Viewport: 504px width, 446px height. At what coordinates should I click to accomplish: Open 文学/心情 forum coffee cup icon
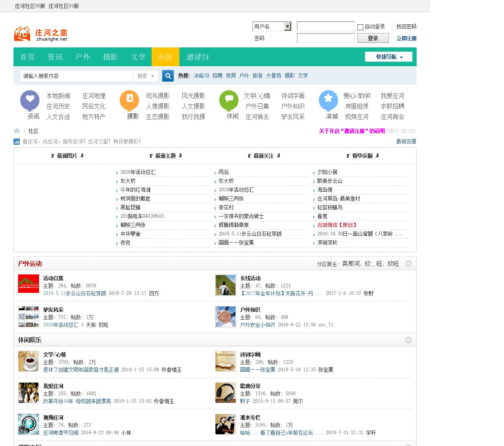click(x=29, y=361)
